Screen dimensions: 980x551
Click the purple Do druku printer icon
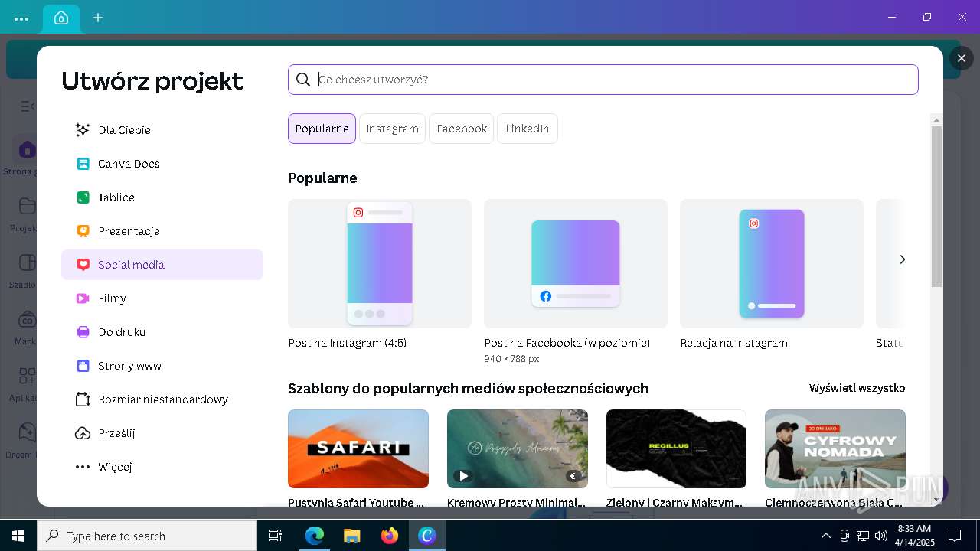click(83, 332)
